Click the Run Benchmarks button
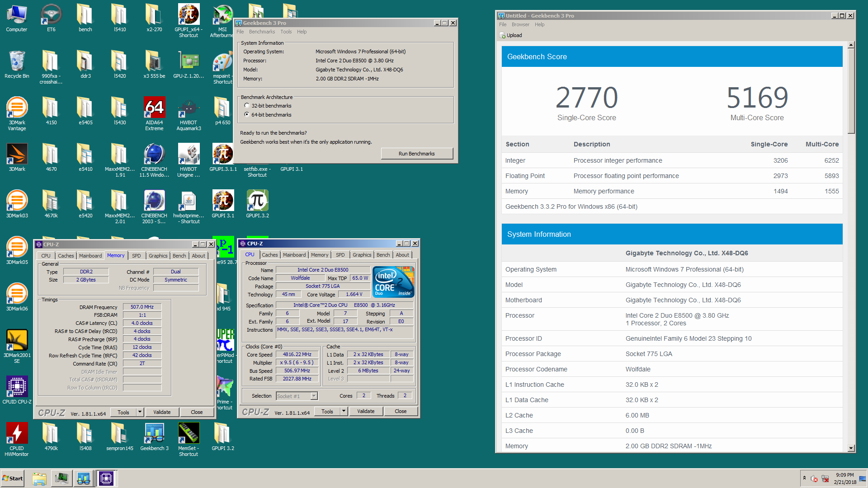Screen dimensions: 868x488 [x=417, y=154]
